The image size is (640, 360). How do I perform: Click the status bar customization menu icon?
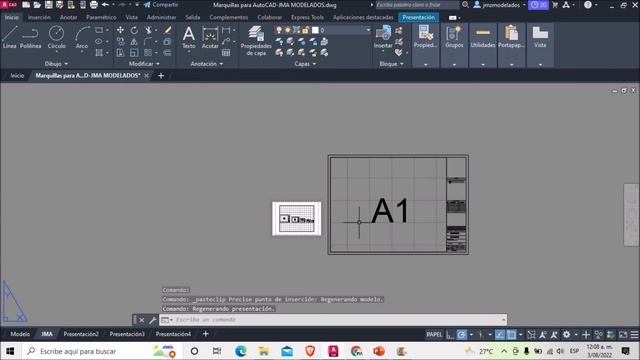pyautogui.click(x=634, y=335)
